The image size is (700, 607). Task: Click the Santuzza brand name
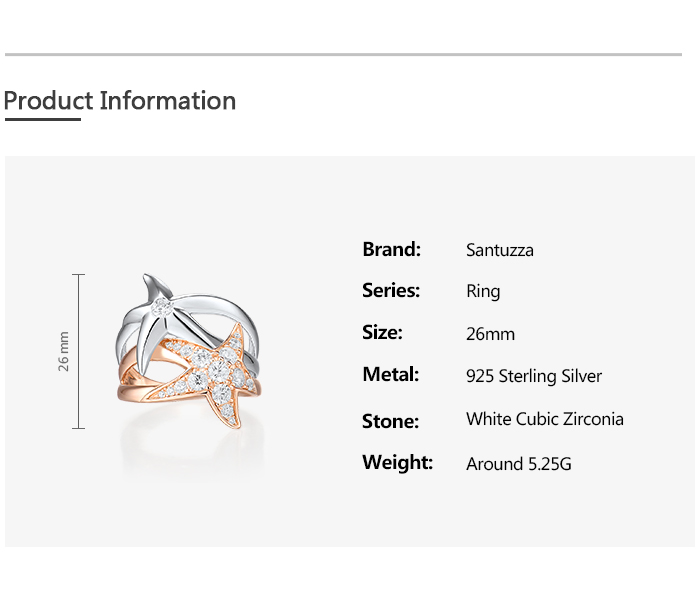coord(500,250)
